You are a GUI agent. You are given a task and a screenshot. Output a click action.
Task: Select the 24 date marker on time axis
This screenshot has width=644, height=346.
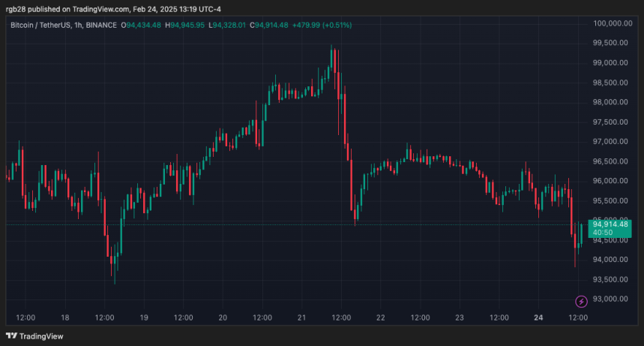(x=538, y=317)
